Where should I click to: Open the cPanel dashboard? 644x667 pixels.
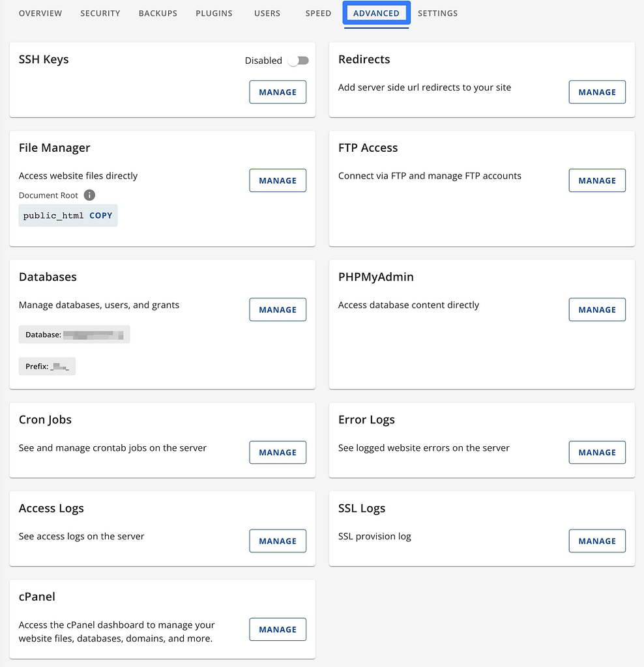[278, 629]
